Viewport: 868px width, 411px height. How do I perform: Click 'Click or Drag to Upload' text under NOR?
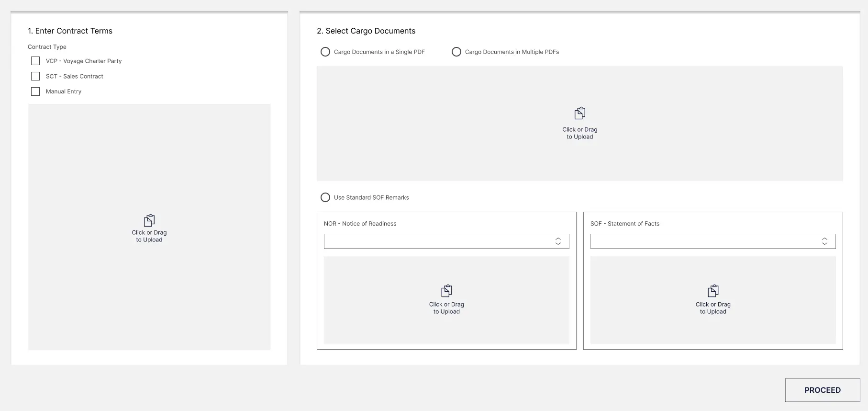[446, 308]
